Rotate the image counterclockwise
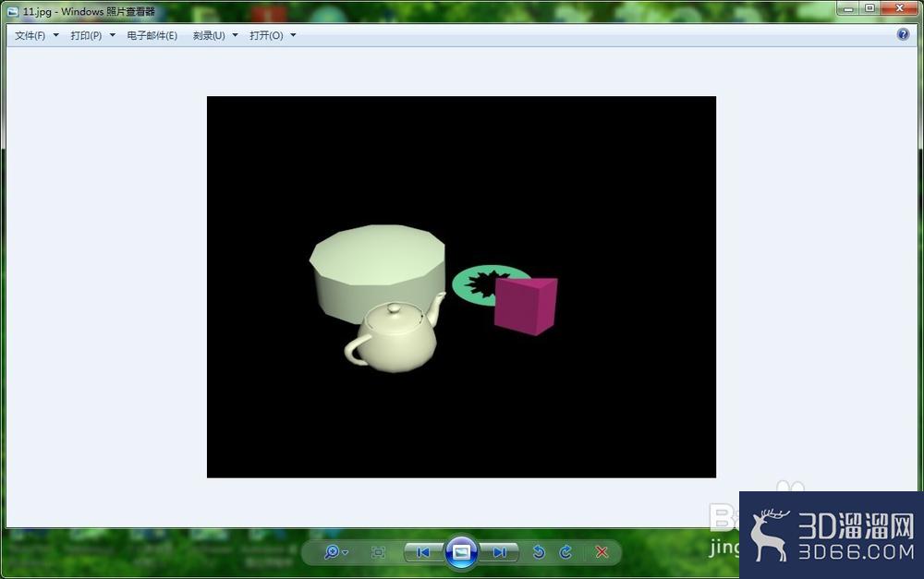The image size is (924, 579). (539, 552)
